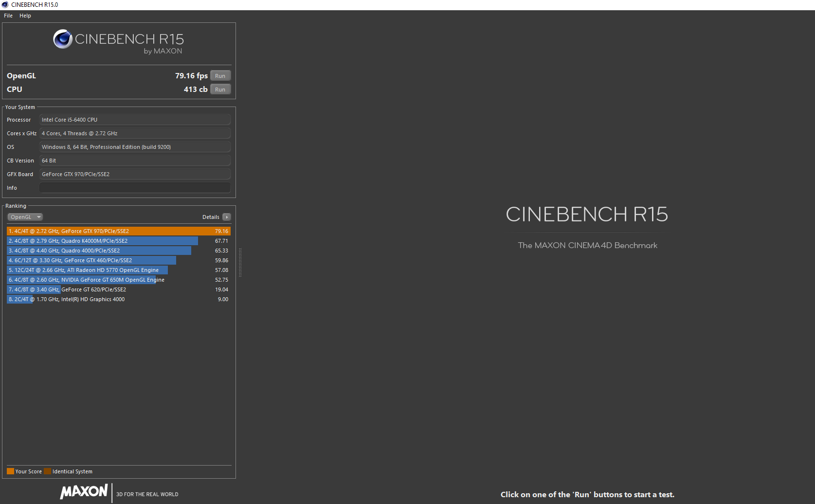Select ranking row 5 ATI Radeon HD 5770
Image resolution: width=815 pixels, height=504 pixels.
119,270
